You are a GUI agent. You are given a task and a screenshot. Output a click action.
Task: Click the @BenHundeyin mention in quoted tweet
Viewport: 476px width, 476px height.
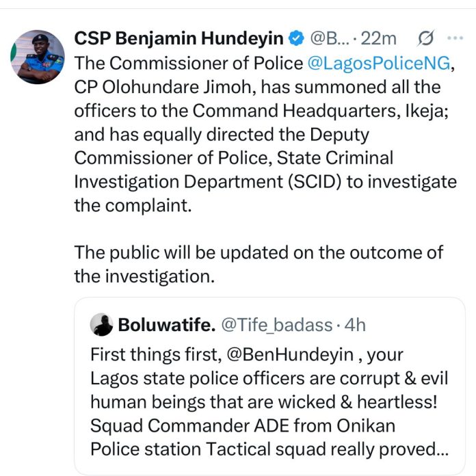pos(290,354)
